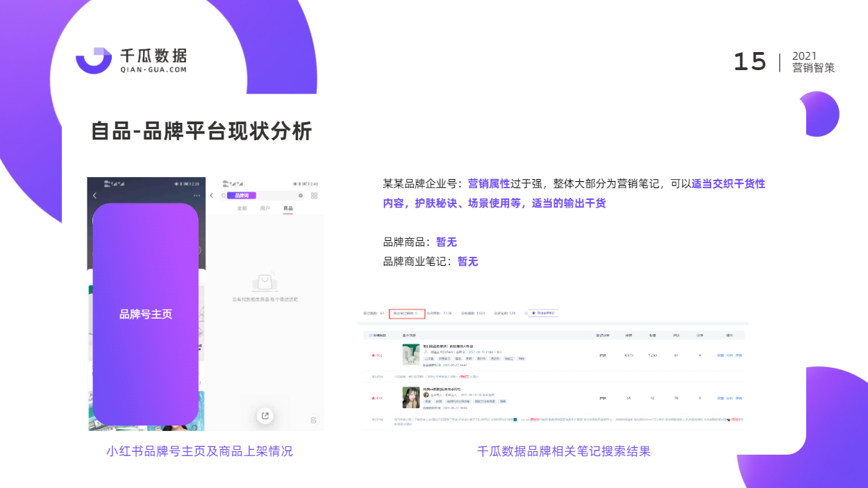This screenshot has height=488, width=868.
Task: Click the highlighted 营销属性 text
Action: (x=489, y=184)
